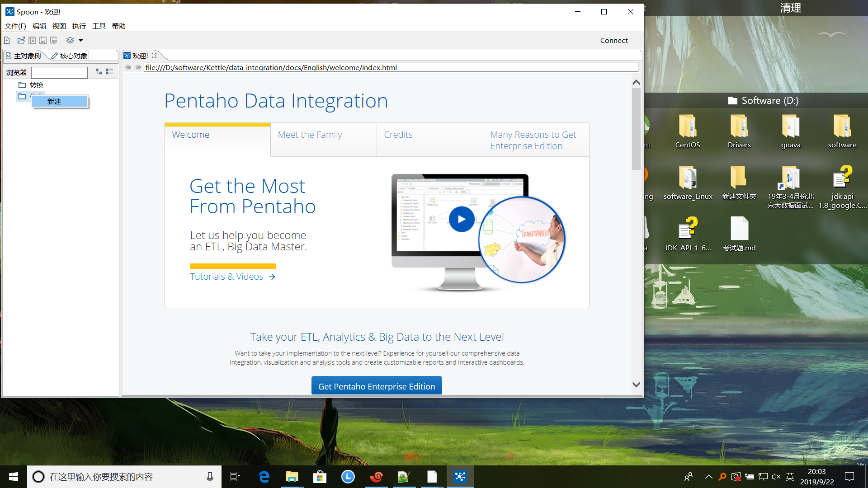
Task: Open the 工具 menu
Action: tap(99, 26)
